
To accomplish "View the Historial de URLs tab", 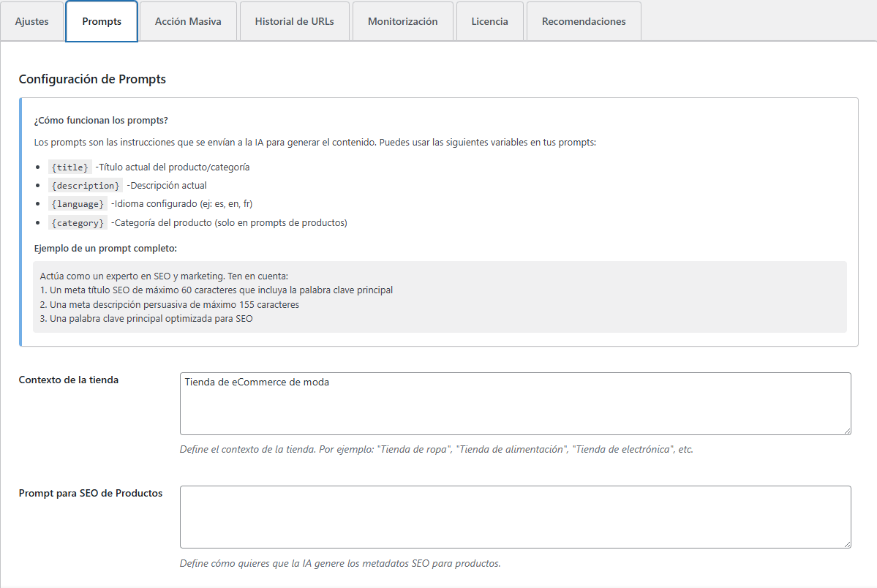I will tap(294, 21).
